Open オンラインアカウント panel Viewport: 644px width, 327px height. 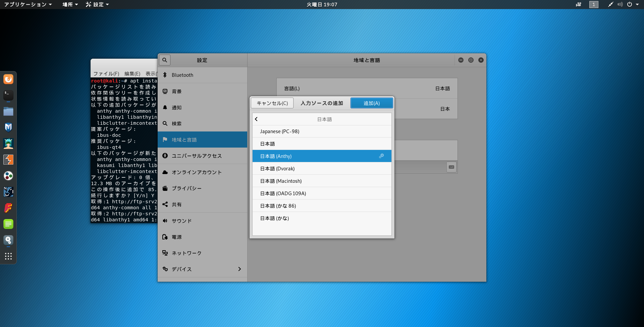pos(202,172)
